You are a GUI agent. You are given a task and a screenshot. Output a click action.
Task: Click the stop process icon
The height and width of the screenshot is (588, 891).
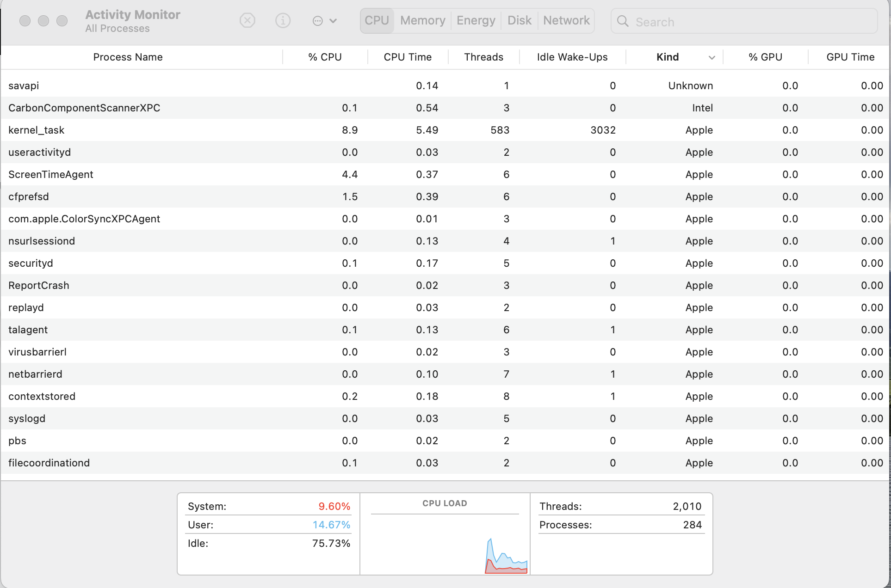click(247, 21)
